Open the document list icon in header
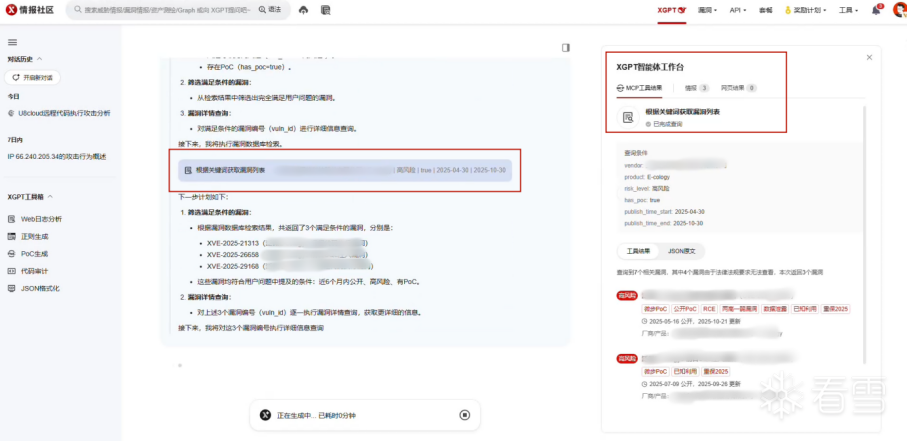 pyautogui.click(x=325, y=10)
